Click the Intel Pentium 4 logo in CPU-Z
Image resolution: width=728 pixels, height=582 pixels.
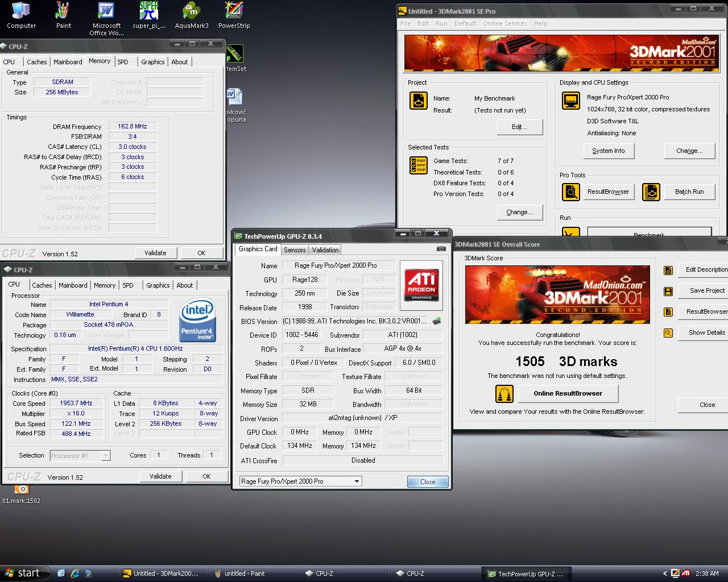pyautogui.click(x=197, y=321)
